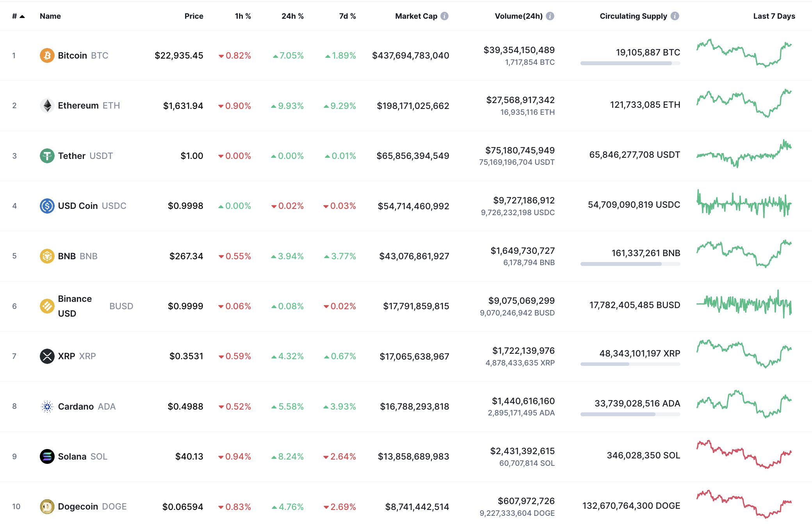This screenshot has height=524, width=812.
Task: Click the BTC circulating supply progress bar
Action: point(630,62)
